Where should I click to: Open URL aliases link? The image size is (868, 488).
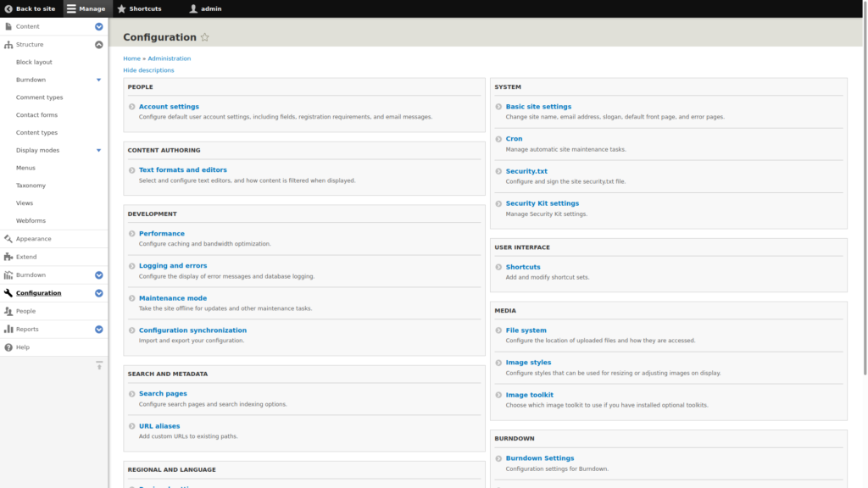click(159, 426)
